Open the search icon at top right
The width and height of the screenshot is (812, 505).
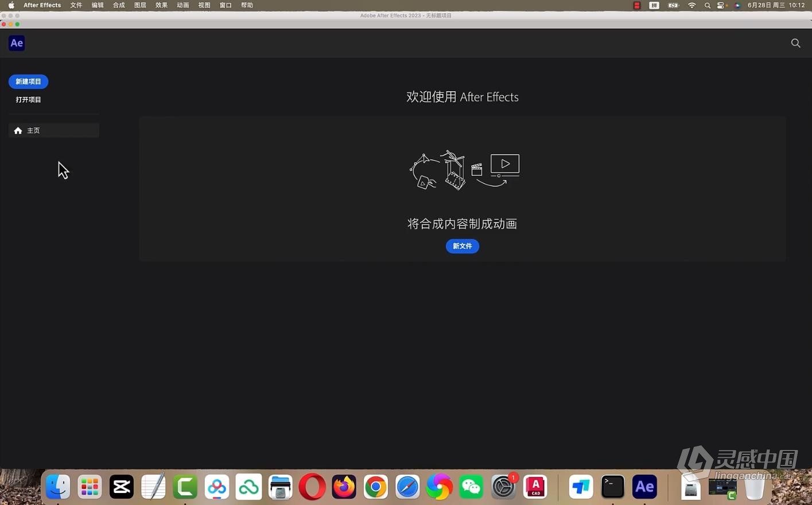pyautogui.click(x=795, y=43)
